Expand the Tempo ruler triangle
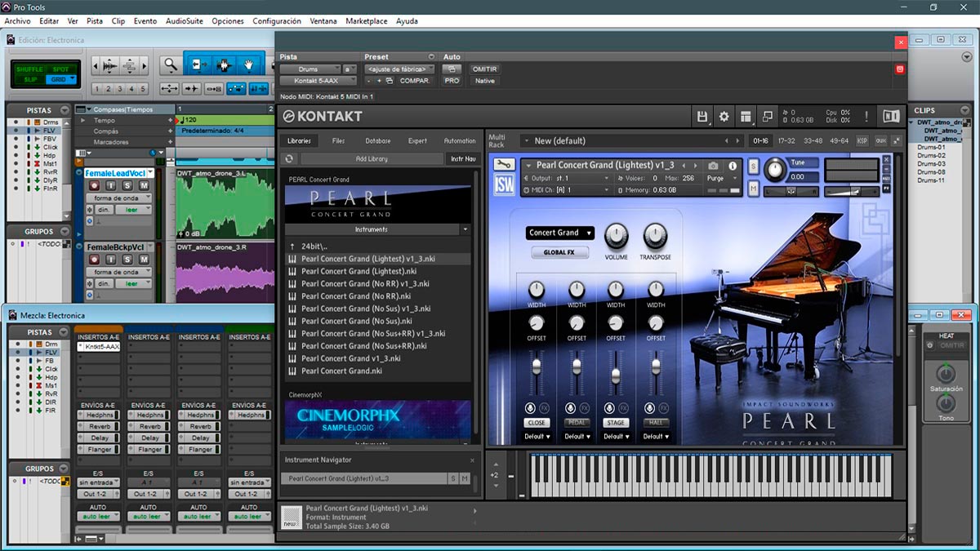 (x=82, y=120)
